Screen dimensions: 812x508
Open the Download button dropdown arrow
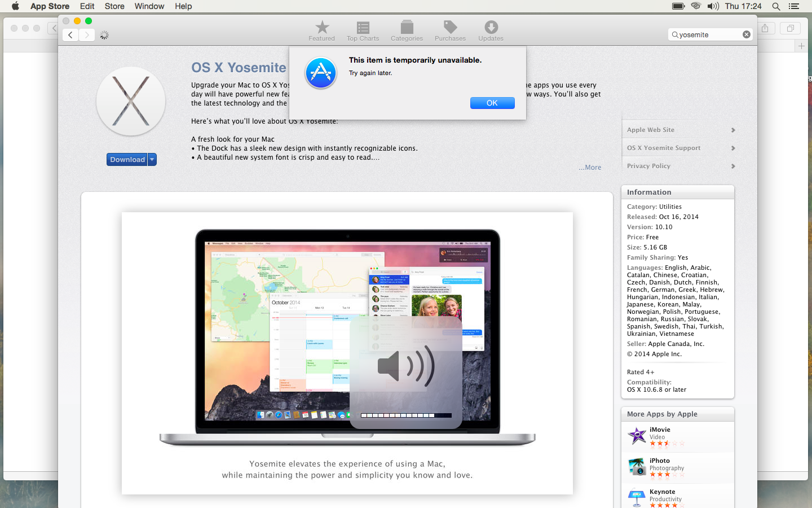pyautogui.click(x=152, y=160)
